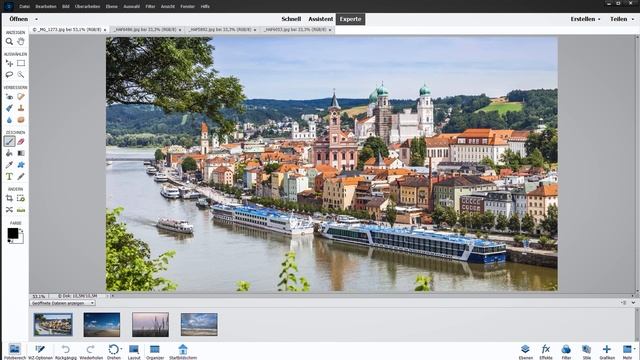Viewport: 640px width, 360px height.
Task: Select the Paint Bucket tool
Action: tap(9, 153)
